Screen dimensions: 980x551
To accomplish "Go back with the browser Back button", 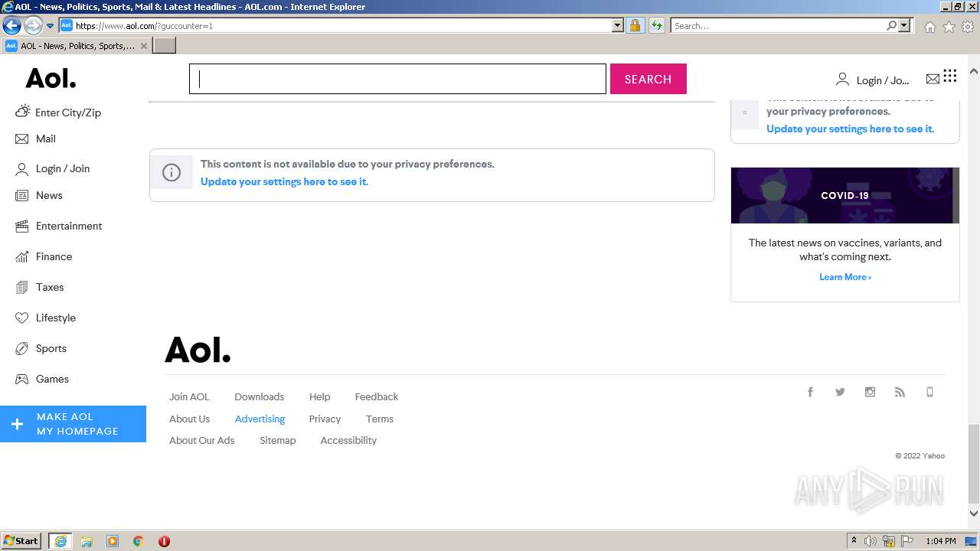I will coord(11,25).
